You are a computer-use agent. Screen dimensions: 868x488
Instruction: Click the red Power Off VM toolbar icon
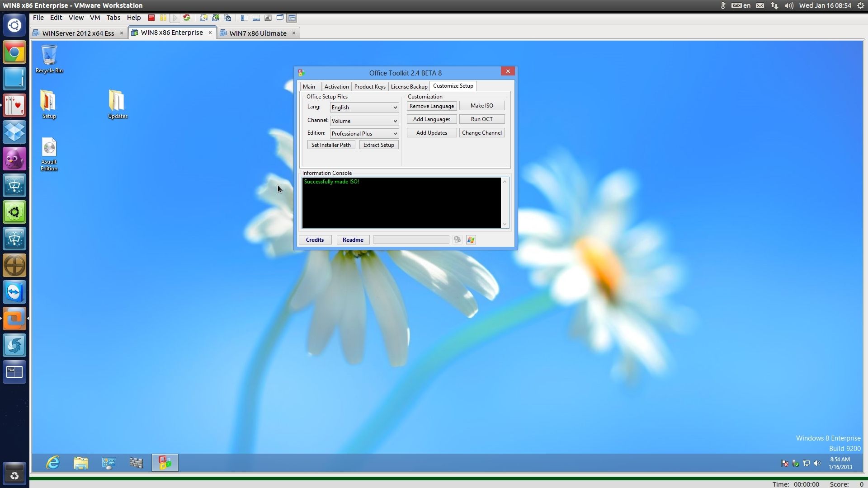tap(151, 18)
